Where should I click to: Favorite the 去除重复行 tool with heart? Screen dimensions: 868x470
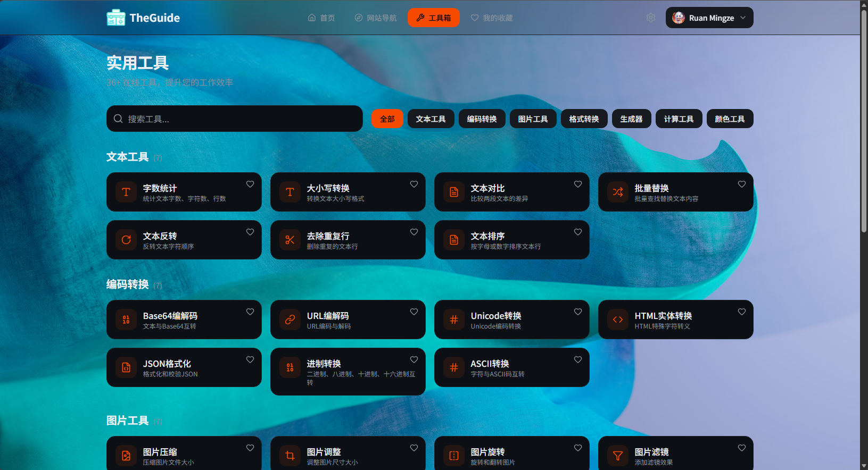414,232
